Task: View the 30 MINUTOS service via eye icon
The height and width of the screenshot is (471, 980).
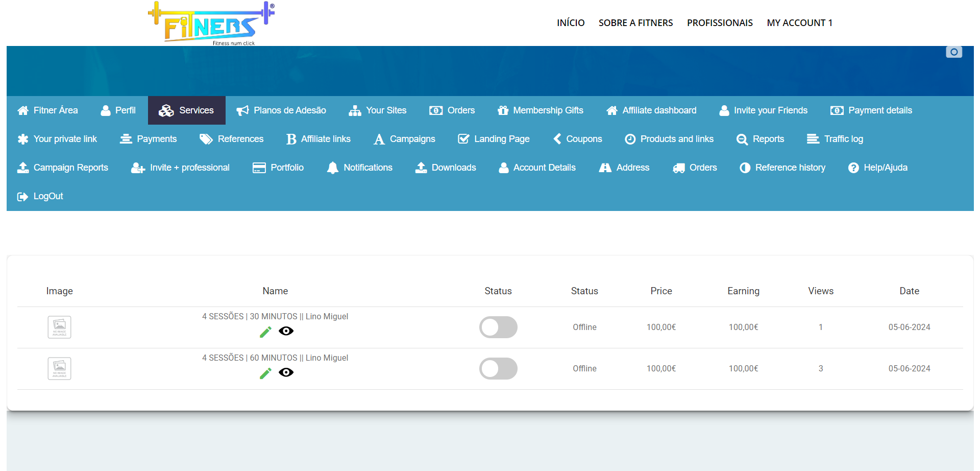Action: pos(286,331)
